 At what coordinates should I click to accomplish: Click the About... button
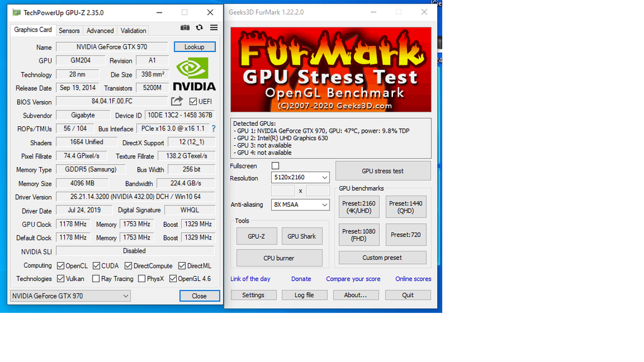coord(356,295)
